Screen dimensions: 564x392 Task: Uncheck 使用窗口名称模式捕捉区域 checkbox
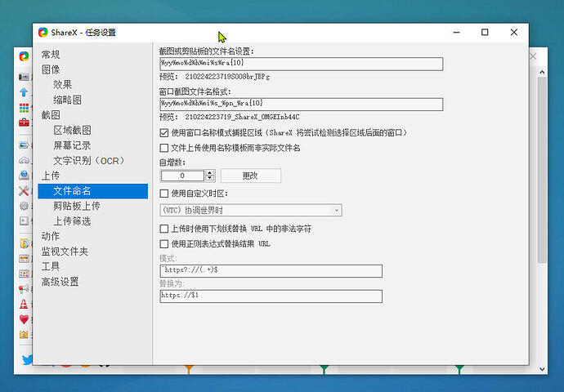point(164,132)
